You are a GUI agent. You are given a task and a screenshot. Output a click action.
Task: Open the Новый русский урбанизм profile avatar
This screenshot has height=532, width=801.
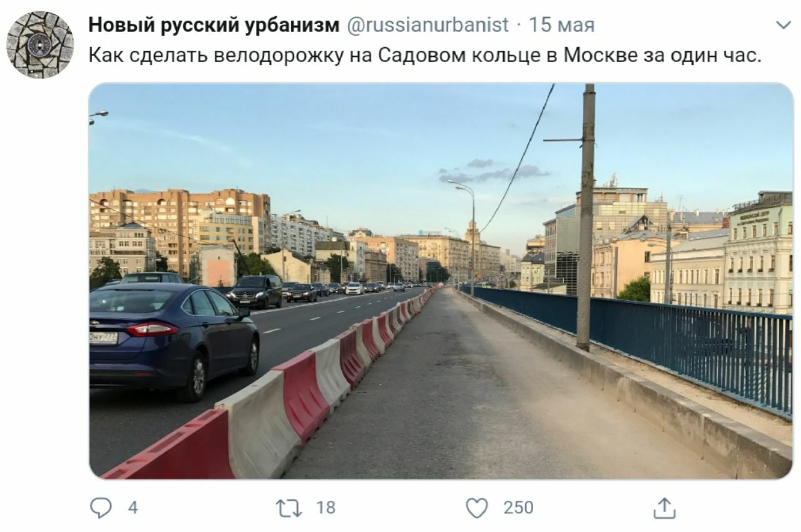[40, 44]
